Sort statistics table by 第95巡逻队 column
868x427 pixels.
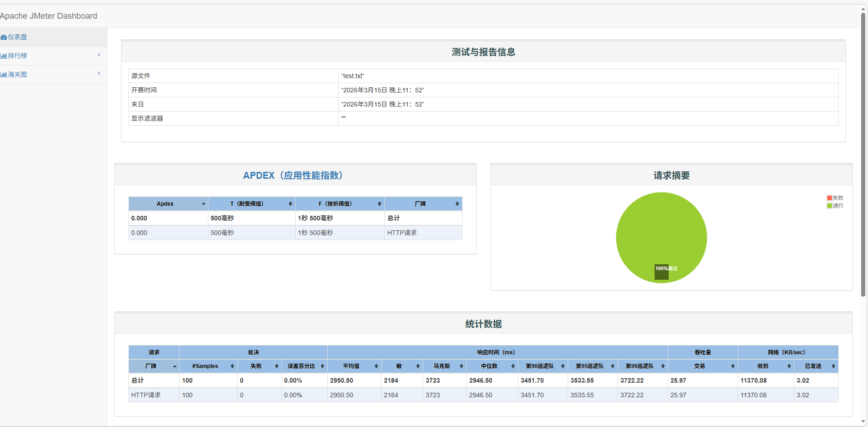593,366
